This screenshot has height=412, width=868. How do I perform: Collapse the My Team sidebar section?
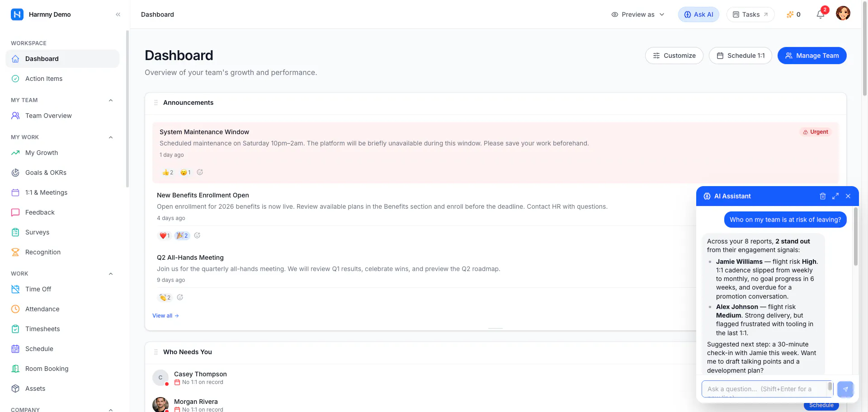111,100
